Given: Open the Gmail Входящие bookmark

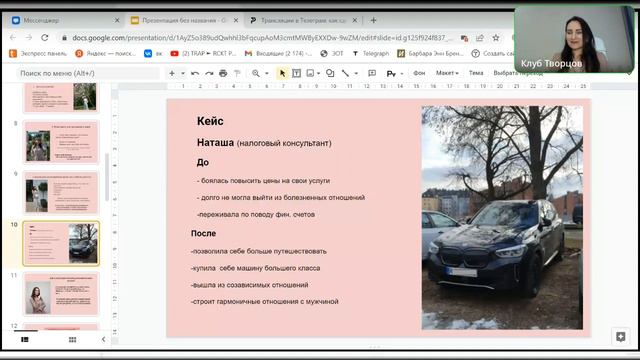Looking at the screenshot, I should click(x=278, y=53).
